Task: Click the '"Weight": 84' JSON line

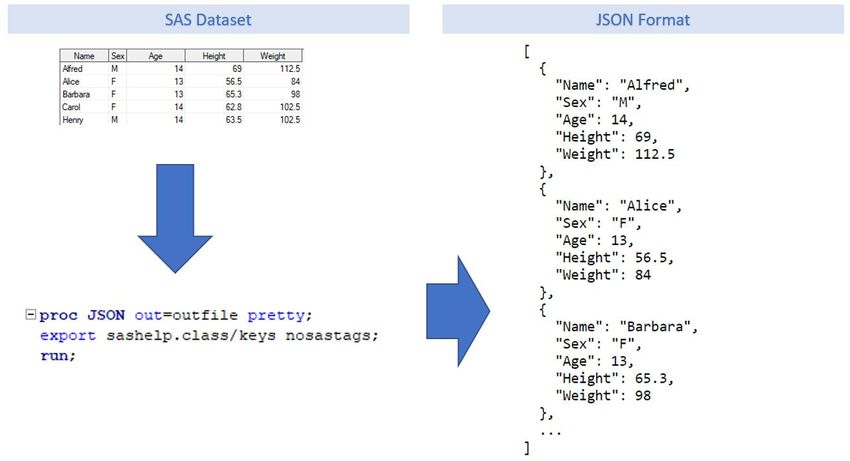Action: point(603,275)
